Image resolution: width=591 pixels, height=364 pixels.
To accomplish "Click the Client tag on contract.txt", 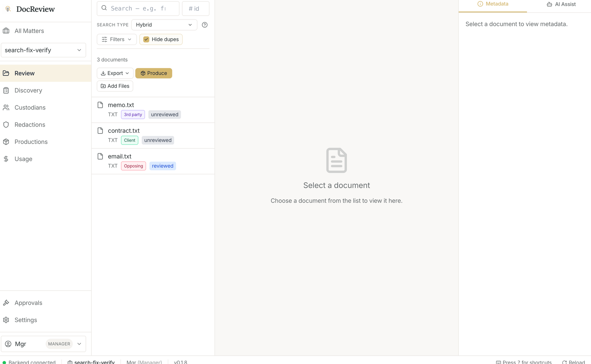I will click(130, 140).
